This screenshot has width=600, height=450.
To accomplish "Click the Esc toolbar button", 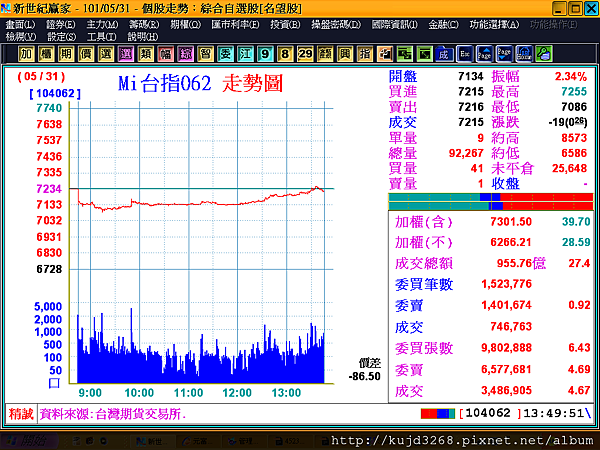I will 465,54.
